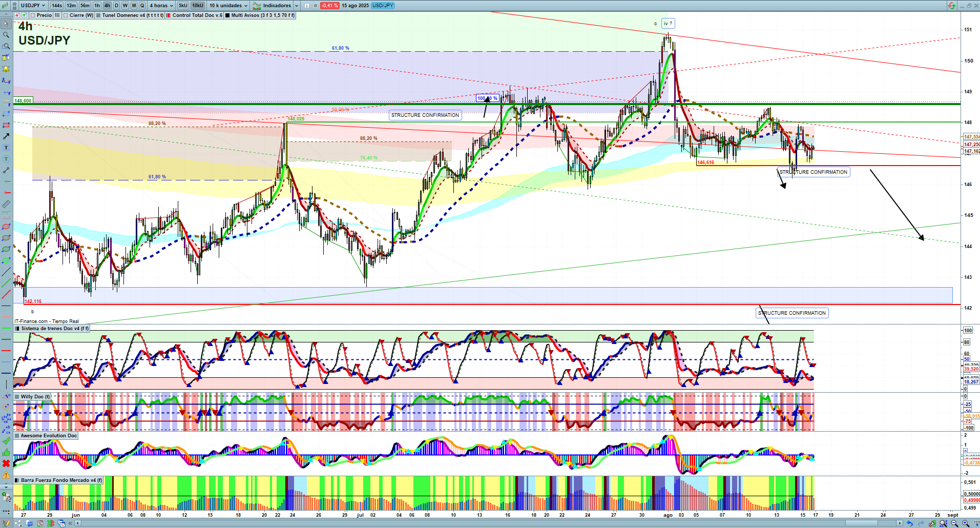980x528 pixels.
Task: Click the 'iv ?' wave label
Action: click(668, 24)
